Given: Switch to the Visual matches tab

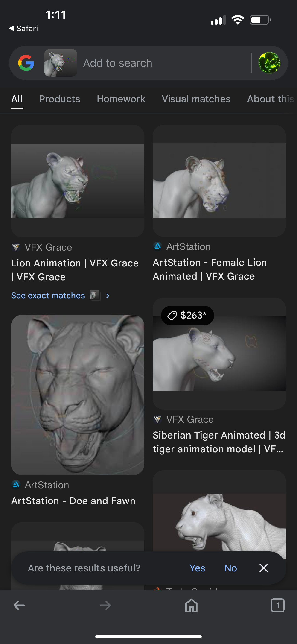Looking at the screenshot, I should [x=196, y=99].
